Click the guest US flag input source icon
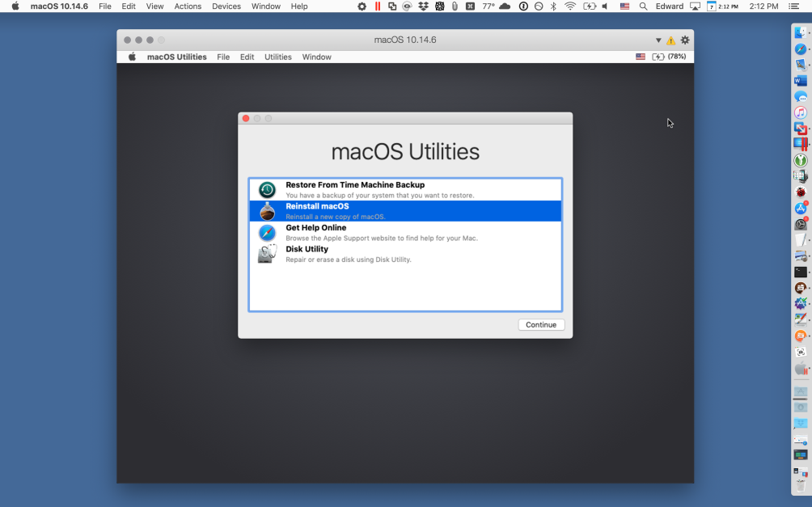The width and height of the screenshot is (812, 507). pyautogui.click(x=641, y=57)
